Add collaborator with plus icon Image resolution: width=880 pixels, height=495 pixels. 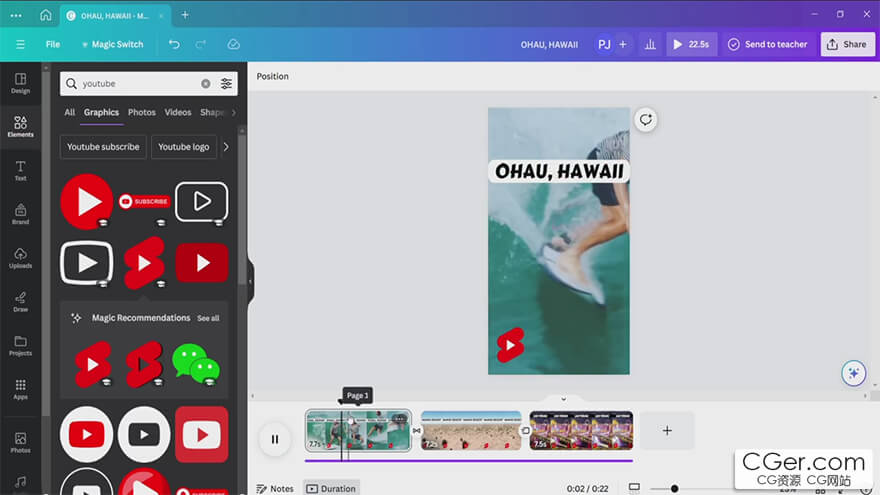click(x=623, y=44)
